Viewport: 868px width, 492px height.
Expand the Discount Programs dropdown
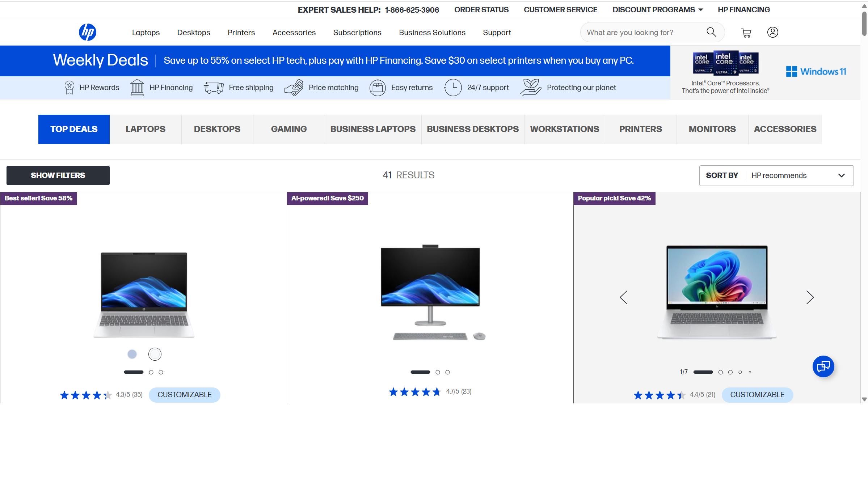click(x=658, y=10)
